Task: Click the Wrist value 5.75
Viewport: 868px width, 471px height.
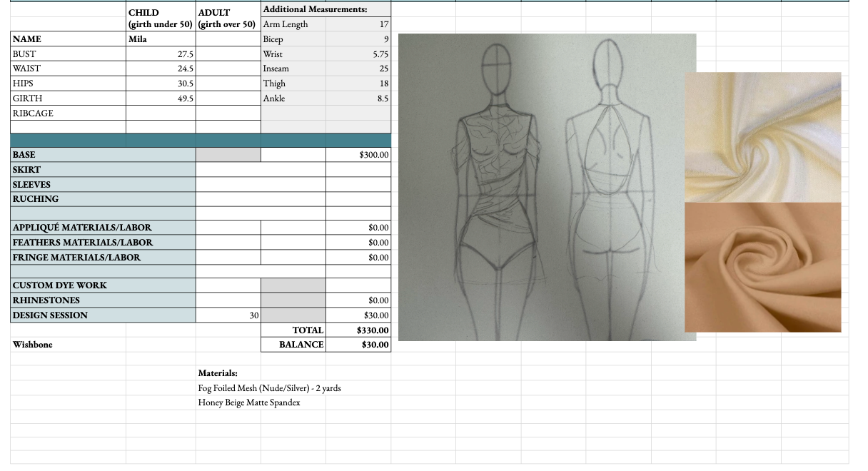Action: click(358, 54)
